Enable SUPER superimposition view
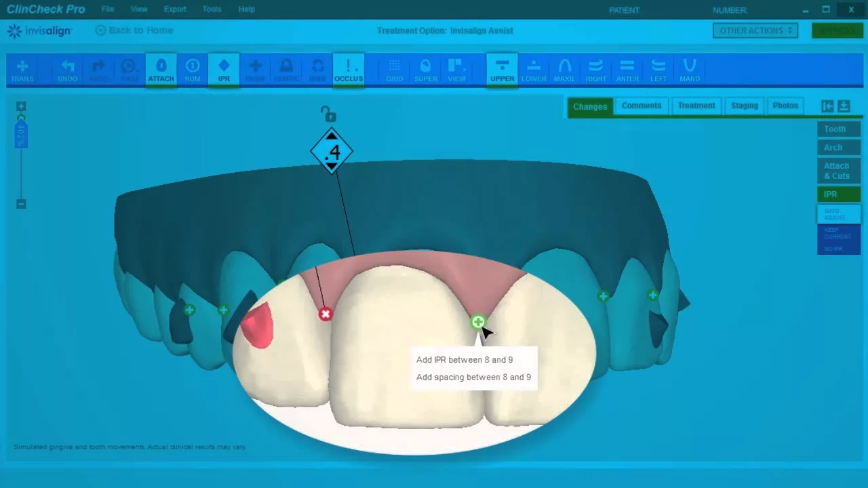The width and height of the screenshot is (868, 488). point(426,70)
